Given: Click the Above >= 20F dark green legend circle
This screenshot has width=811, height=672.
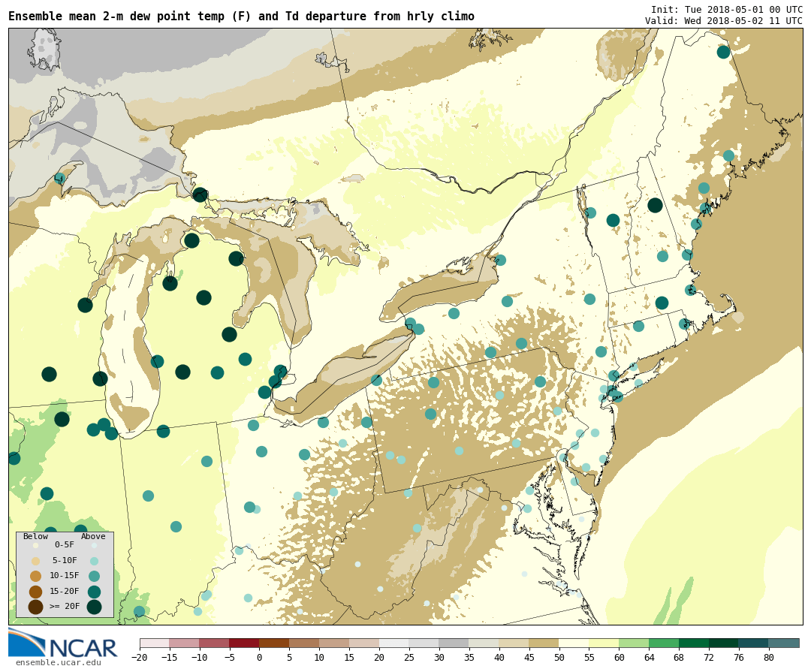Looking at the screenshot, I should [94, 607].
